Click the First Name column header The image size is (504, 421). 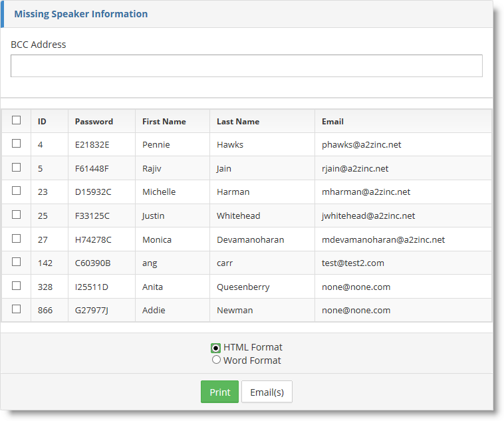pos(164,122)
